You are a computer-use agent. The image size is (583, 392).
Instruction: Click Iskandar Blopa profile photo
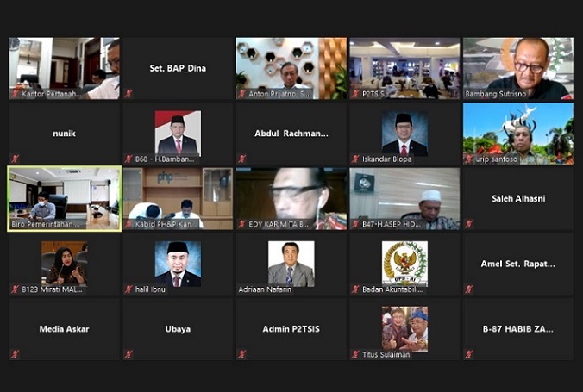coord(404,134)
